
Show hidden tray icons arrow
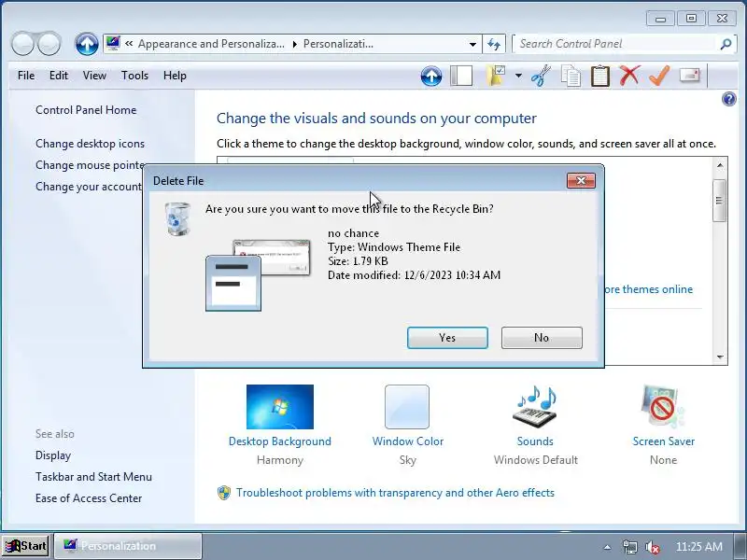[608, 547]
